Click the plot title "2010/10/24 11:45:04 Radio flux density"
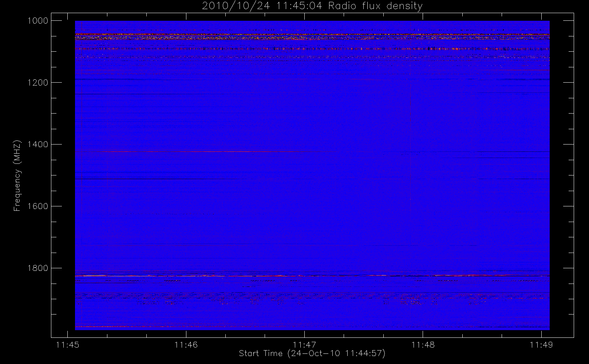 pyautogui.click(x=312, y=6)
